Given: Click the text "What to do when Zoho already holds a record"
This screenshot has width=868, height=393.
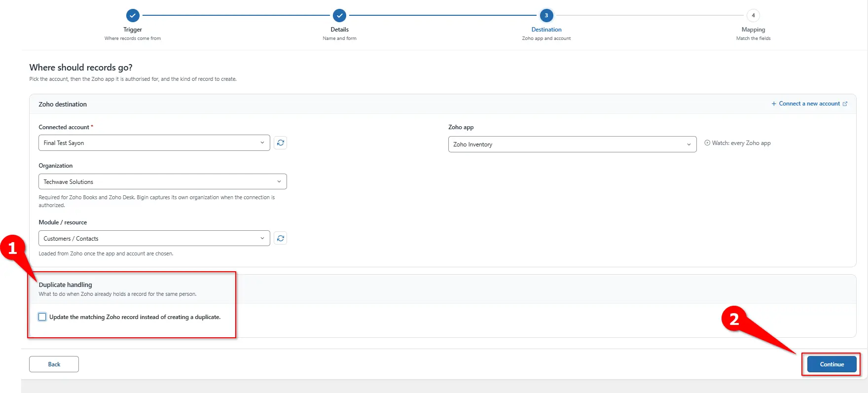Looking at the screenshot, I should tap(118, 294).
